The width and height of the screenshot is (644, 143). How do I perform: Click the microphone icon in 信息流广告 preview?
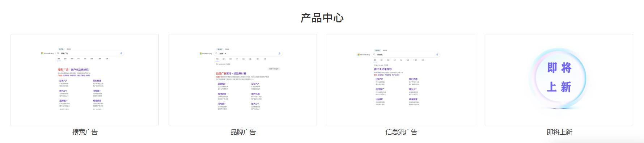tap(437, 55)
